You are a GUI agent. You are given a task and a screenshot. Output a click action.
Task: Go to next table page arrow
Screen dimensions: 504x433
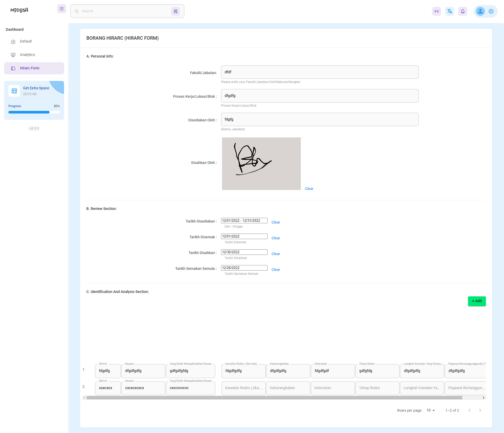pyautogui.click(x=480, y=410)
